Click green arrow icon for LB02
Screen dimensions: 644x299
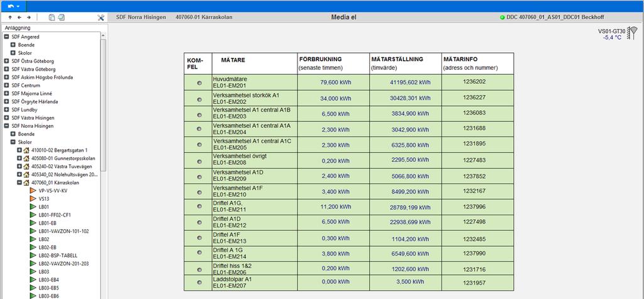coord(33,239)
